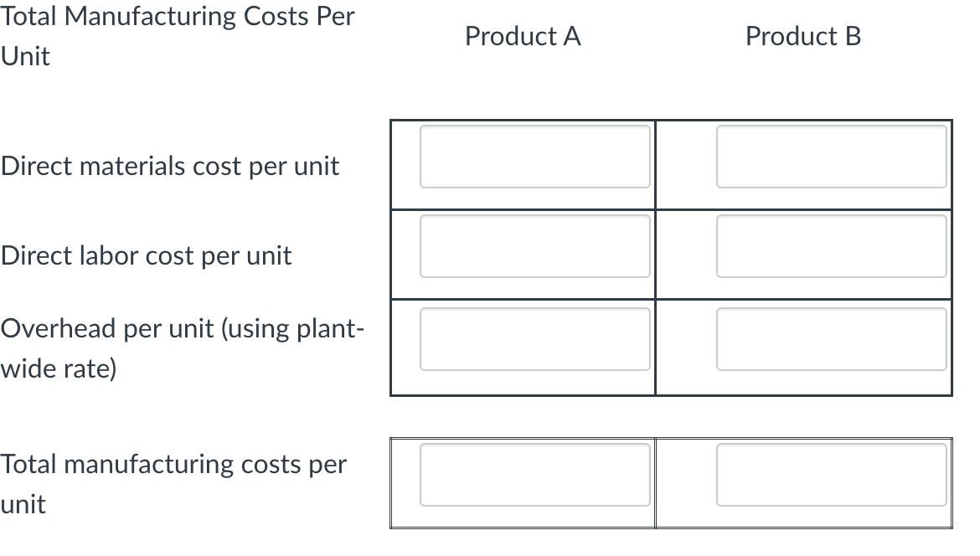Screen dimensions: 980x556
Task: Click the direct labor input for Product B
Action: pos(832,246)
